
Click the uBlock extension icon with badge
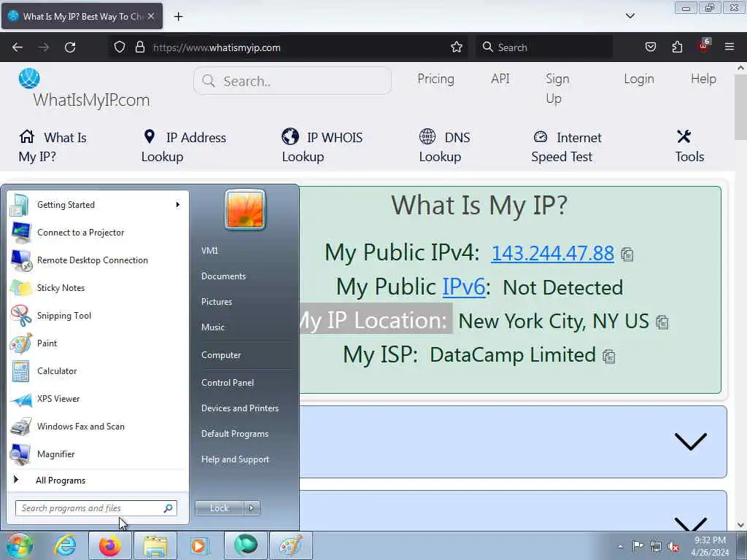(704, 46)
